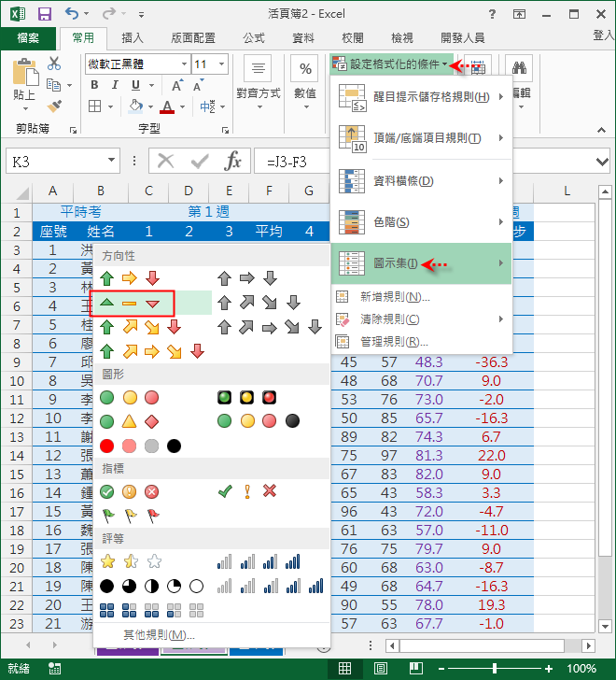Screen dimensions: 616x680
Task: Open Top/Bottom Rules submenu
Action: (422, 138)
